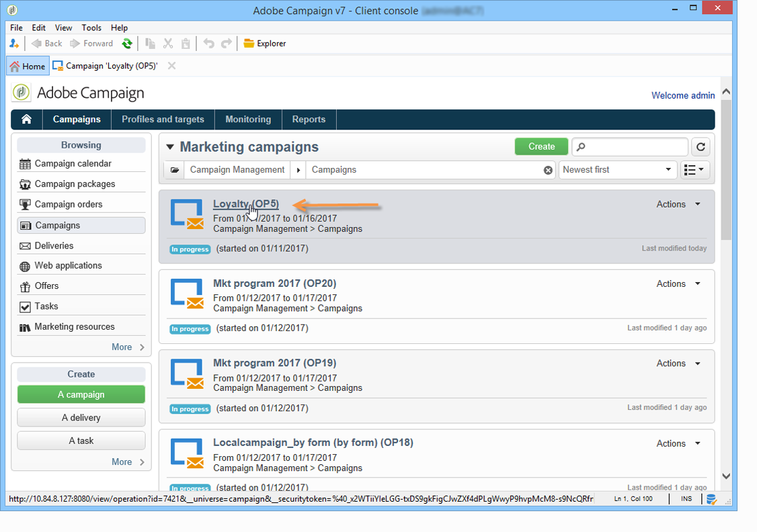The image size is (757, 532).
Task: Click the Loyalty (OP5) campaign thumbnail icon
Action: (187, 214)
